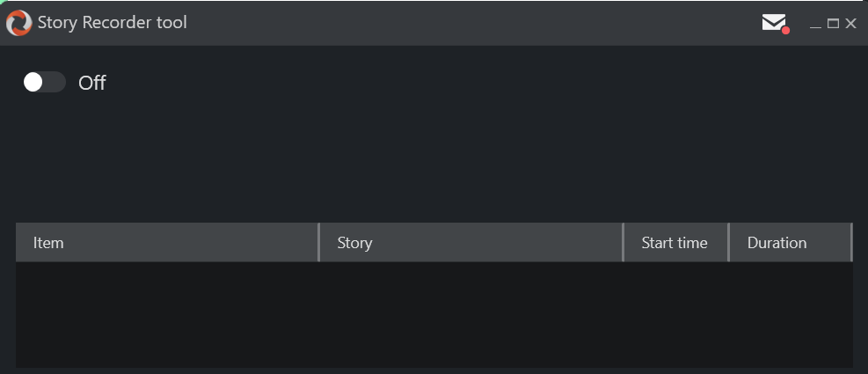
Task: Click the divider at Duration column's right edge
Action: pyautogui.click(x=851, y=243)
